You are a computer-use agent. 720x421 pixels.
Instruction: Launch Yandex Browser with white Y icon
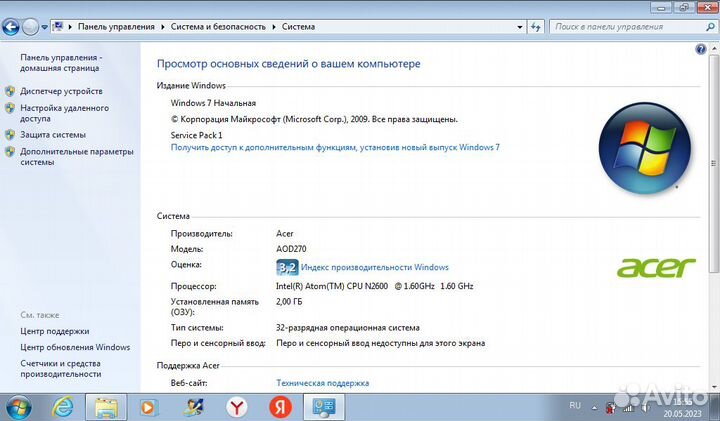coord(236,407)
